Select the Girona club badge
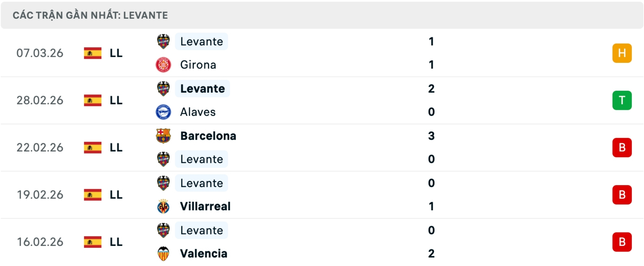644x266 pixels. (x=163, y=64)
